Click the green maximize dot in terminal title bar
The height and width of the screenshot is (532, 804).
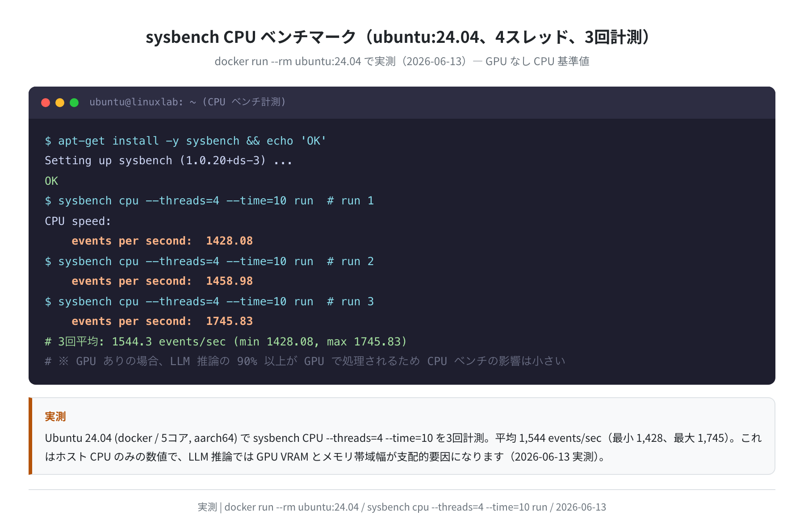pos(74,103)
